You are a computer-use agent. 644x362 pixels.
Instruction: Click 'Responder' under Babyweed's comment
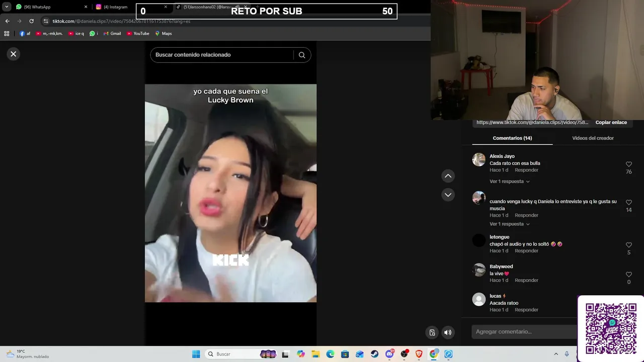(526, 281)
